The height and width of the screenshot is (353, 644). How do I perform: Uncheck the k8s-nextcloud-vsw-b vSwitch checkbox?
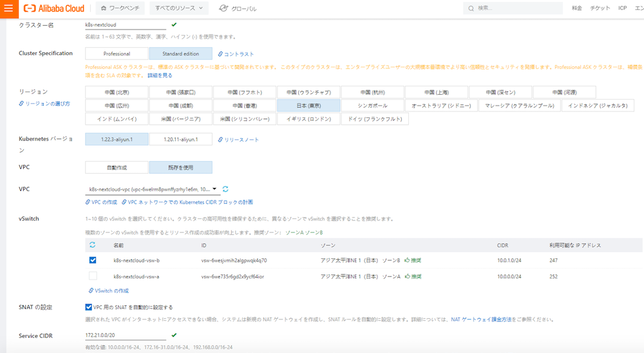93,260
